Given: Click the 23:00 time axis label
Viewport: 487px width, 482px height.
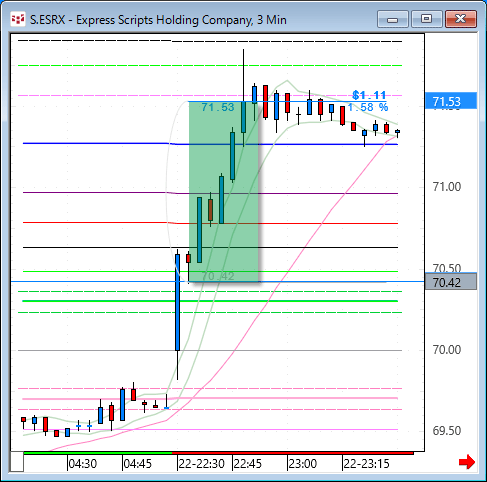Looking at the screenshot, I should tap(302, 464).
